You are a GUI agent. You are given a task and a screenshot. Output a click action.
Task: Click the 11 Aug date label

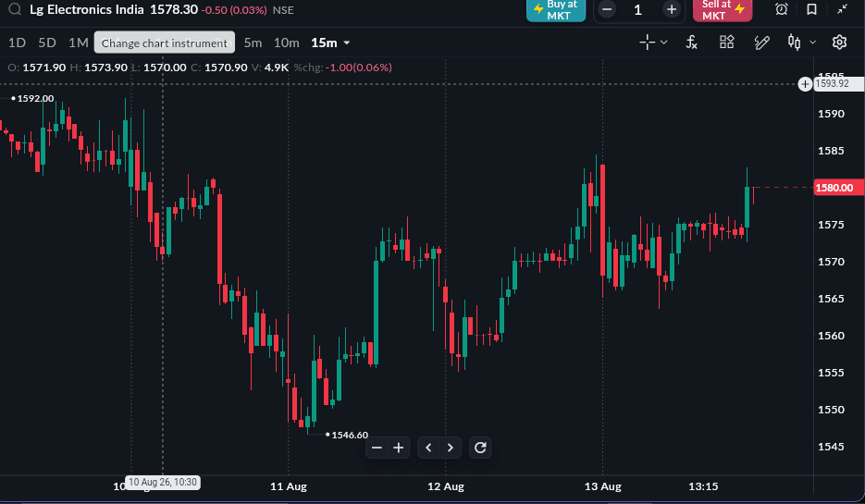(289, 486)
